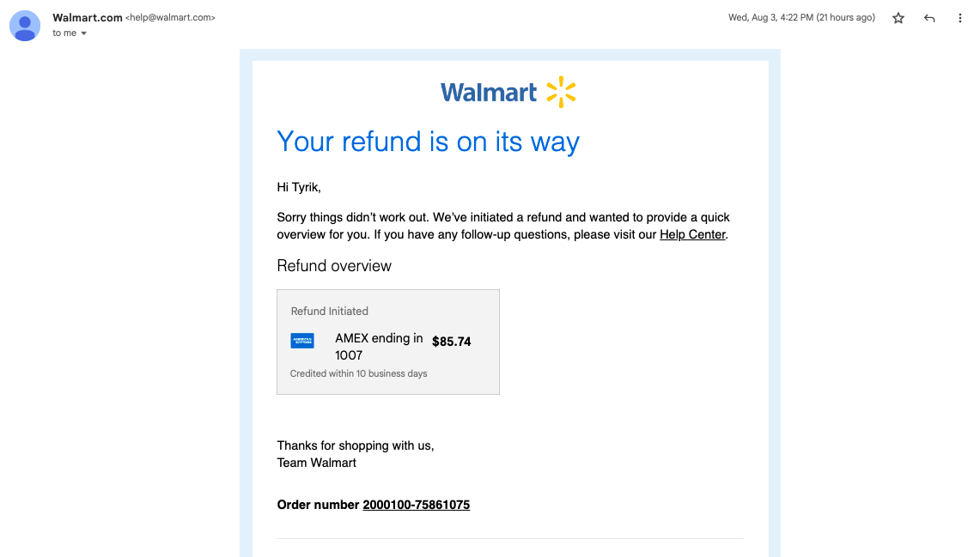The height and width of the screenshot is (557, 980).
Task: Click the Wed, Aug 3 timestamp
Action: pyautogui.click(x=801, y=17)
